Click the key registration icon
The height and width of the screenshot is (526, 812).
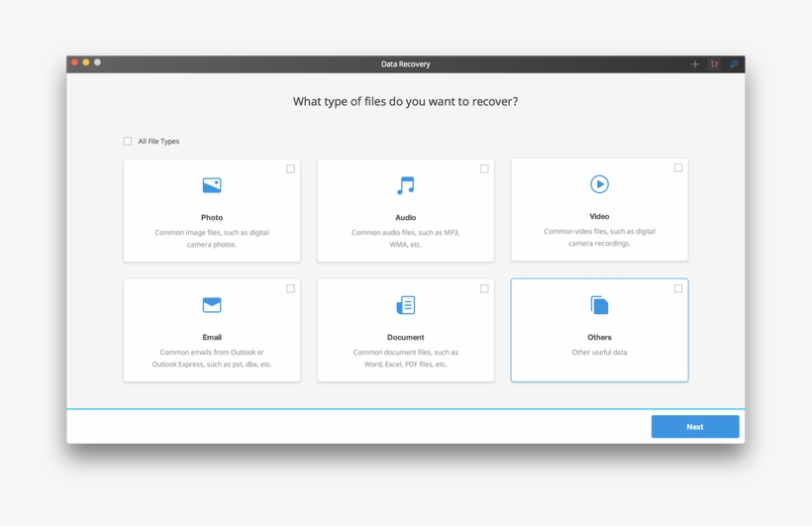tap(734, 64)
